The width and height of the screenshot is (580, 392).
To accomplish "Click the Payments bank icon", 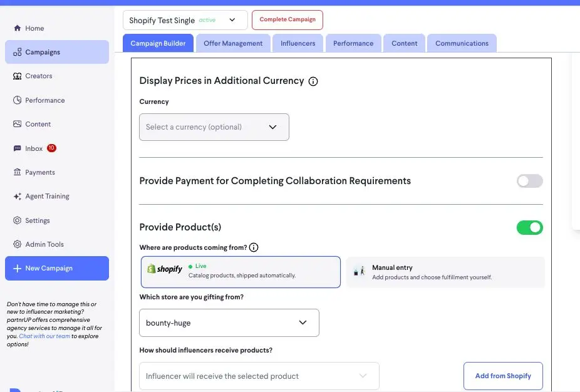I will click(x=17, y=172).
